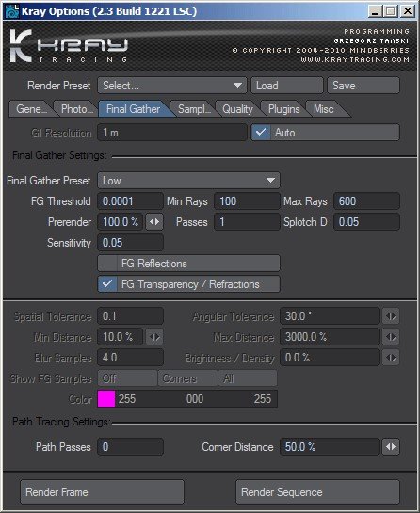This screenshot has height=513, width=420.
Task: Click the Max Distance slider arrows
Action: [391, 337]
